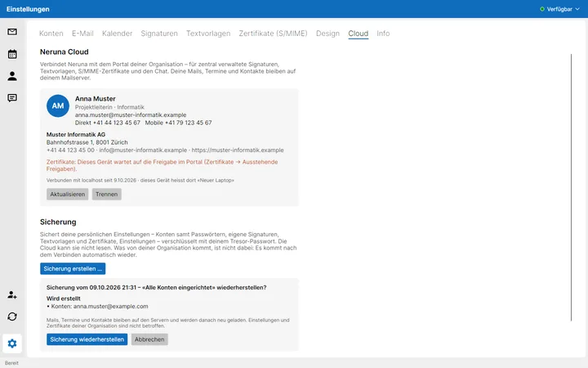Click Sicherung wiederherstellen button
This screenshot has width=588, height=368.
tap(87, 339)
